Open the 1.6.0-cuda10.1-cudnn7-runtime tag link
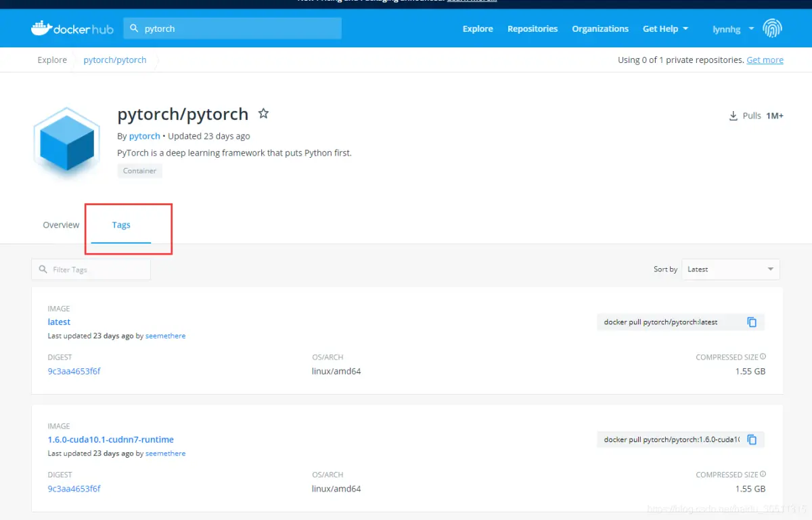This screenshot has height=520, width=812. click(x=111, y=439)
